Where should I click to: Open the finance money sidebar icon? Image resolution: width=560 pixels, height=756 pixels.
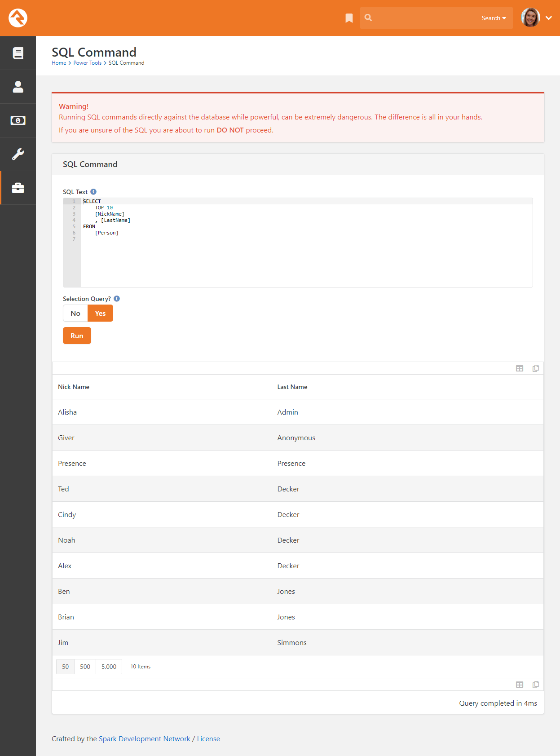pyautogui.click(x=18, y=120)
